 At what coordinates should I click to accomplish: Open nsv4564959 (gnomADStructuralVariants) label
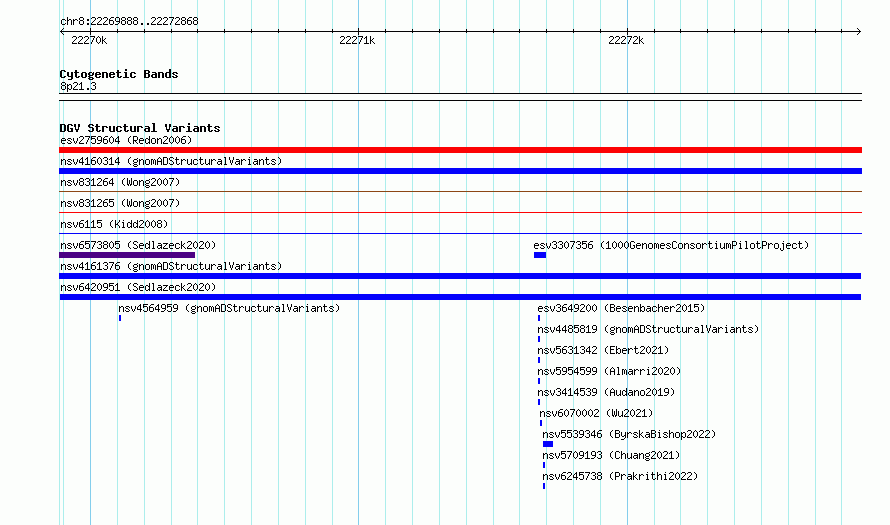click(x=229, y=308)
